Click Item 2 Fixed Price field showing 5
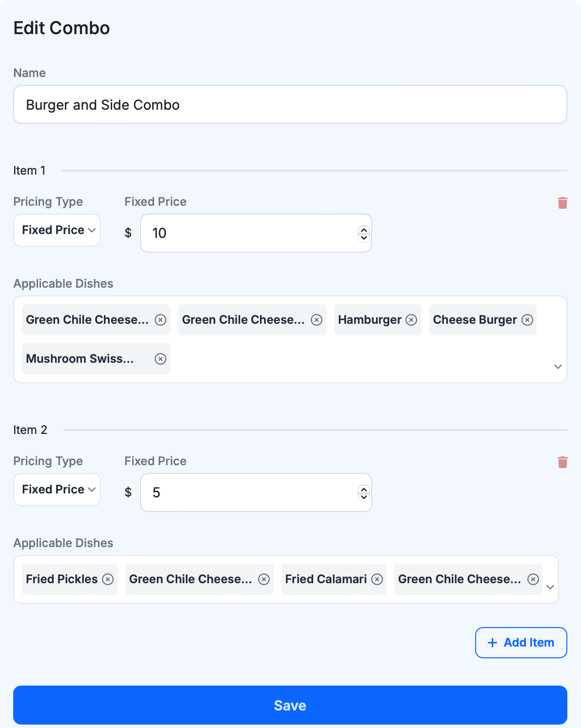581x728 pixels. tap(249, 492)
